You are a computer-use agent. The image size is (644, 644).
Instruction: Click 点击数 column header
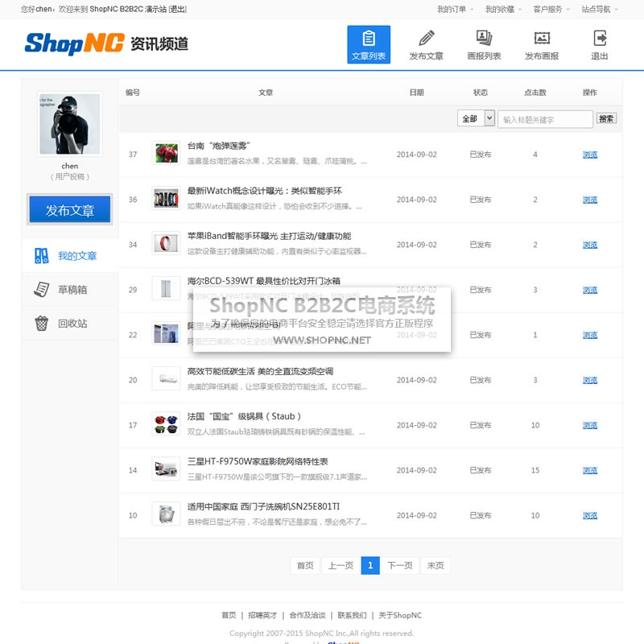535,93
